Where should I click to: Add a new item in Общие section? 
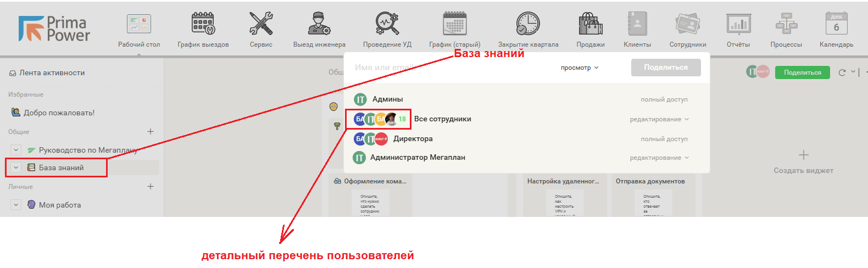[x=151, y=132]
